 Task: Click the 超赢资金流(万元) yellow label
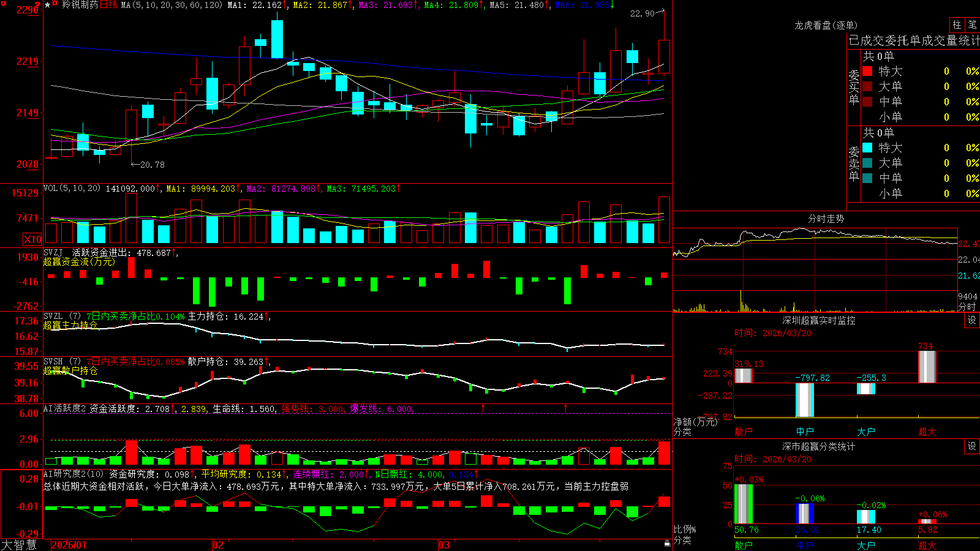click(x=79, y=261)
